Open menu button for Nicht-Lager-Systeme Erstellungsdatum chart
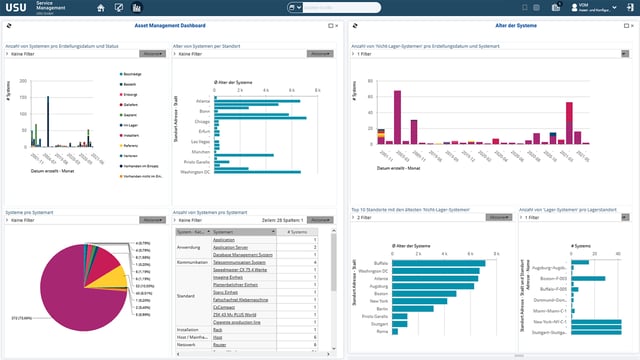Image resolution: width=640 pixels, height=360 pixels. point(625,54)
